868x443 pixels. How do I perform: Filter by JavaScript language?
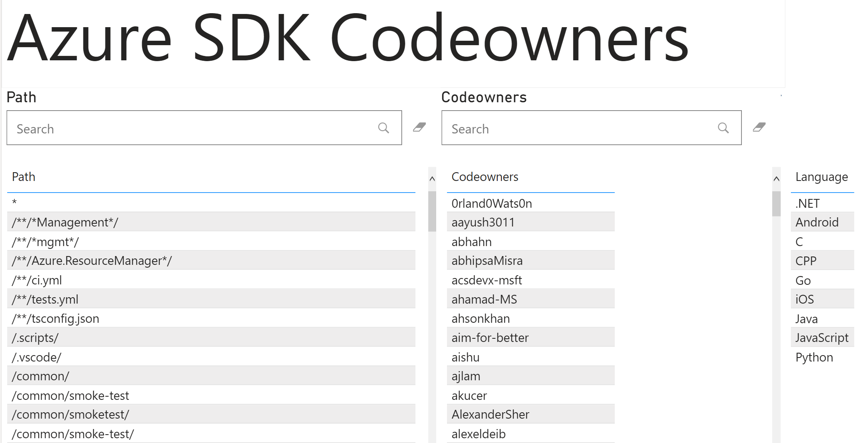tap(821, 338)
